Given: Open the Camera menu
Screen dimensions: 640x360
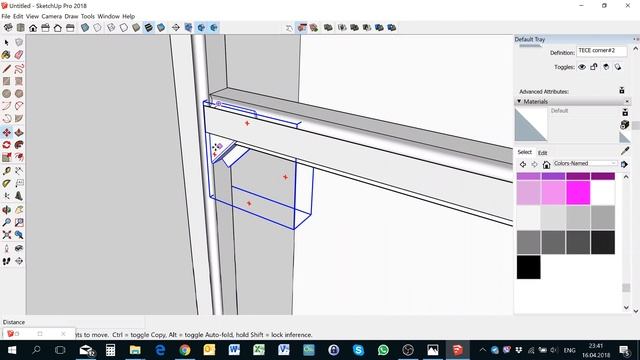Looking at the screenshot, I should coord(51,16).
